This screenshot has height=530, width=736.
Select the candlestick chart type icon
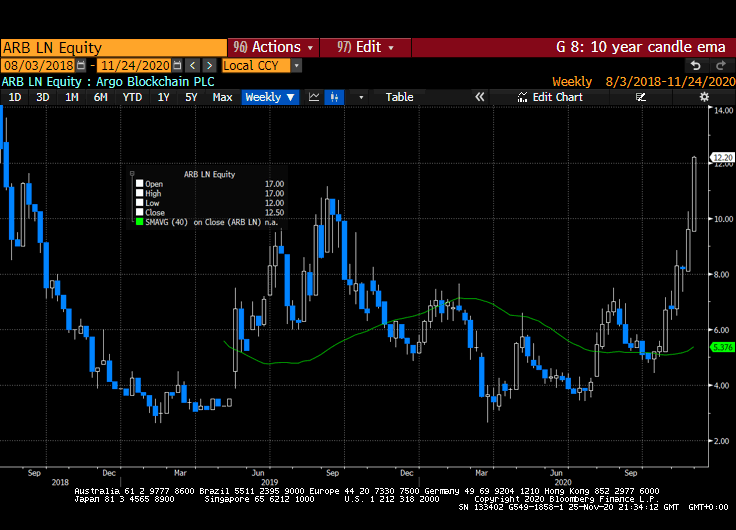point(335,97)
